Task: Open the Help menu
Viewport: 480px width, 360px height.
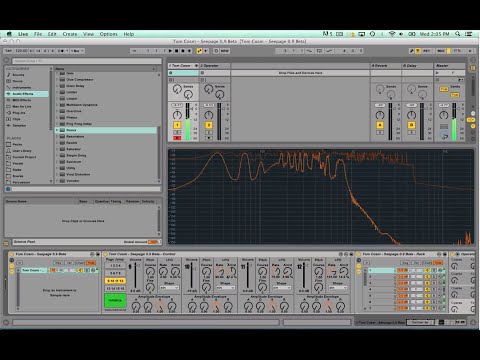Action: 129,34
